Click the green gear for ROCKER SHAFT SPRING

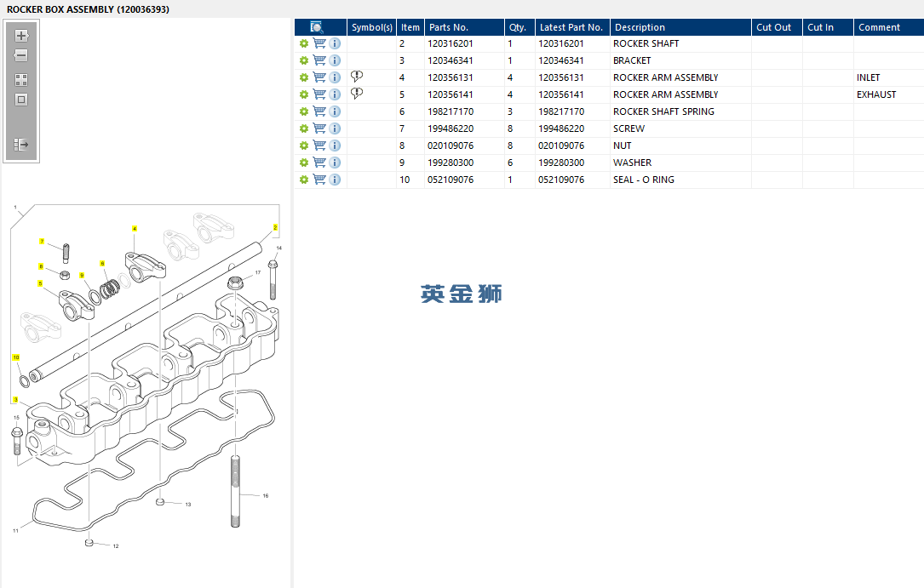tap(303, 111)
